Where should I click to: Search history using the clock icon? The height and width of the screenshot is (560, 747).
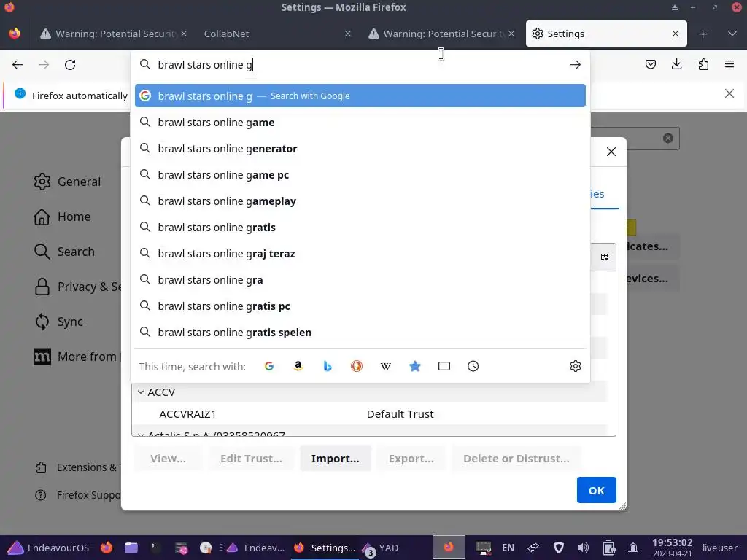(473, 366)
